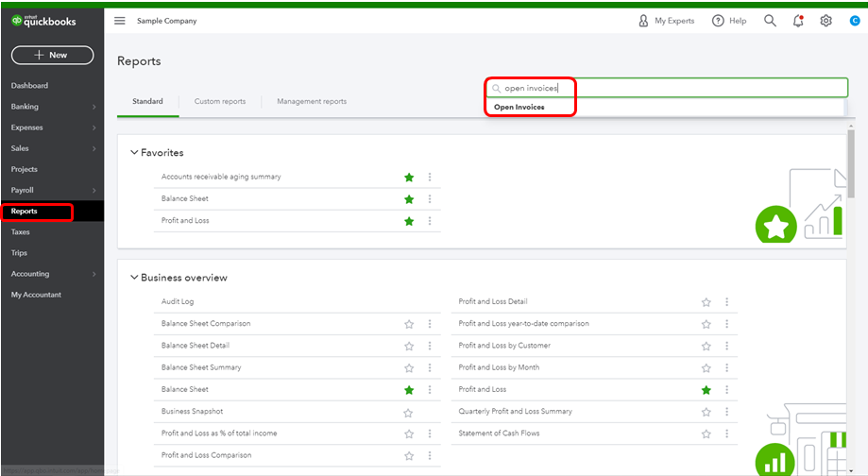Open more options for Balance Sheet Detail
Image resolution: width=868 pixels, height=476 pixels.
click(430, 346)
